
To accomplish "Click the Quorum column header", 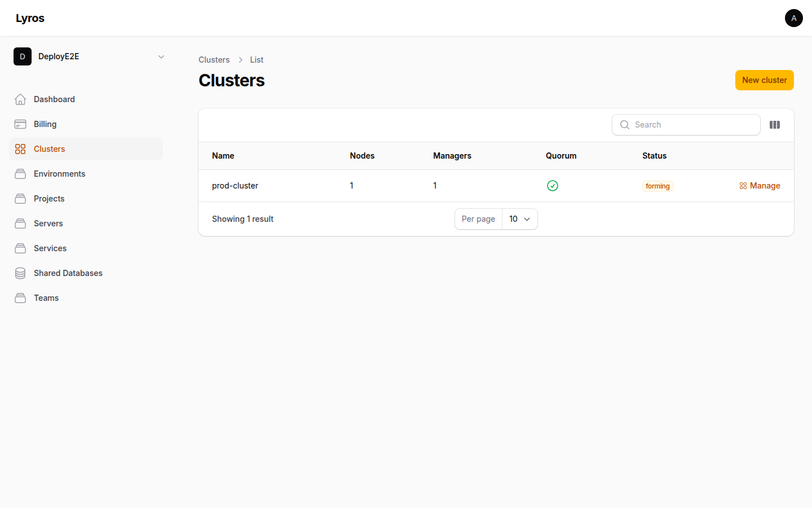I will click(561, 156).
